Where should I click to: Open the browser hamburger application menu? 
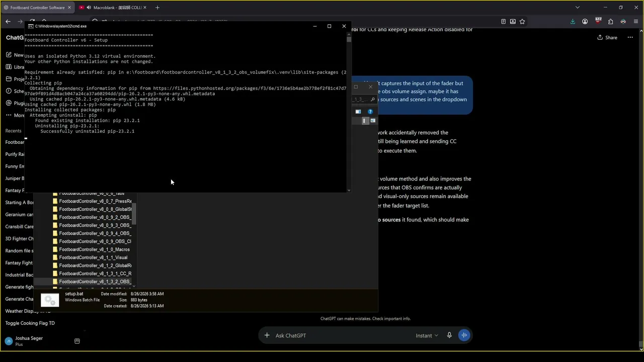coord(635,22)
